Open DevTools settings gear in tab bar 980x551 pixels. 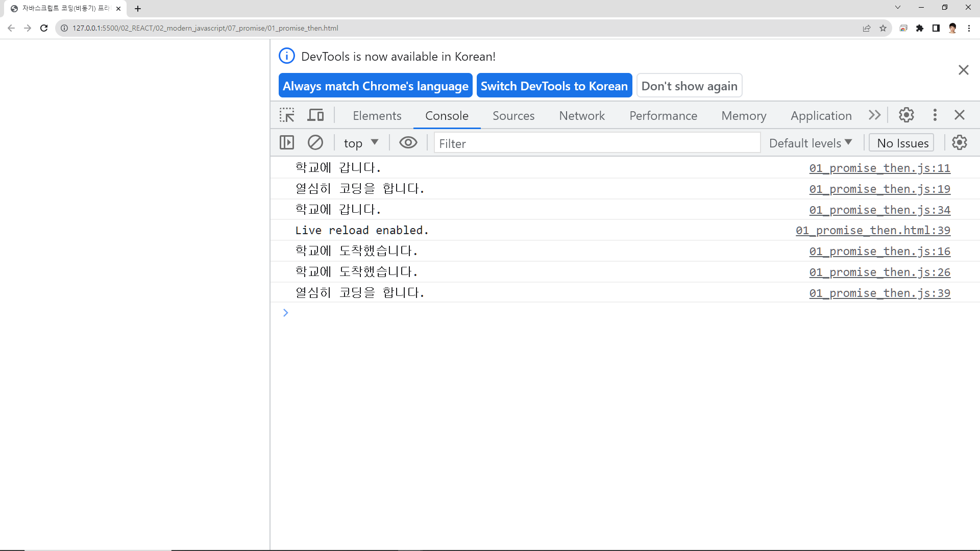point(906,115)
